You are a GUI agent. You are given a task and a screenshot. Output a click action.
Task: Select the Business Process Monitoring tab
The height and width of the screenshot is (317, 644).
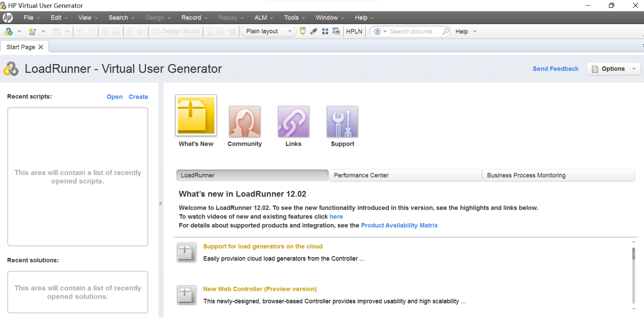tap(558, 175)
